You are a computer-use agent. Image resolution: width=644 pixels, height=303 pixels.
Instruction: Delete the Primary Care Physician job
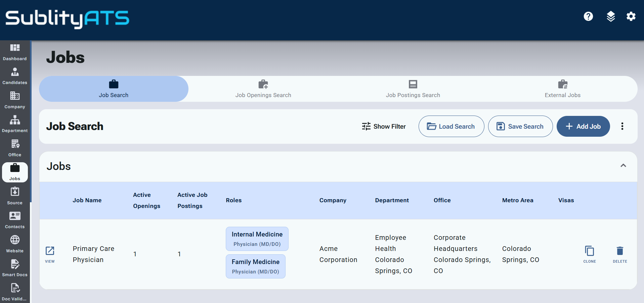click(x=620, y=254)
